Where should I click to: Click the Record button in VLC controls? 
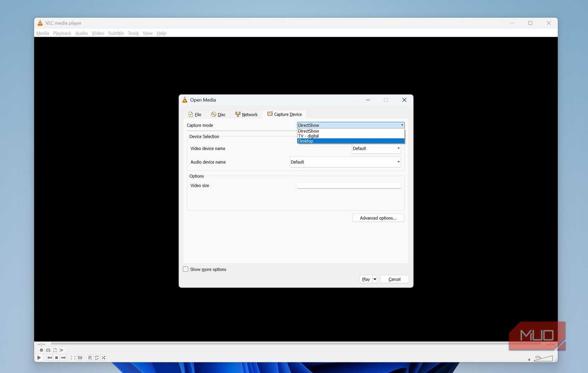[41, 350]
